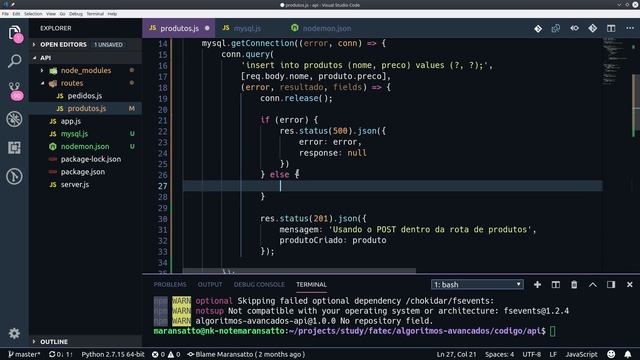Select the TERMINAL panel tab
640x360 pixels.
(x=311, y=284)
